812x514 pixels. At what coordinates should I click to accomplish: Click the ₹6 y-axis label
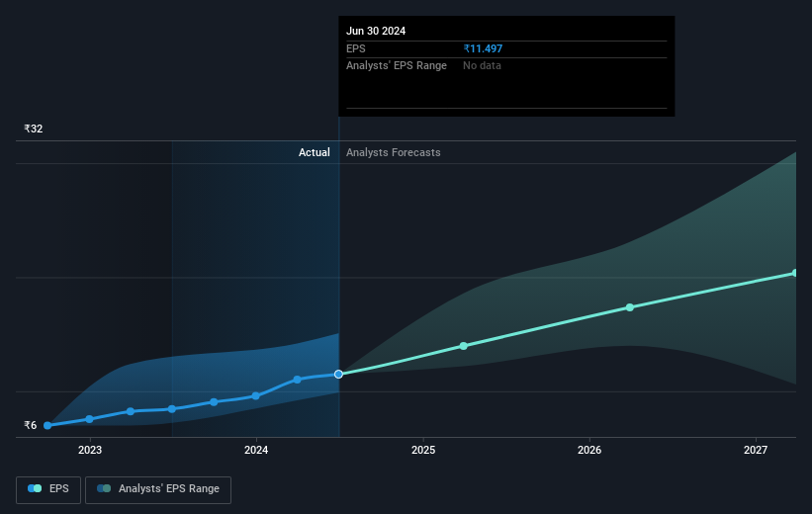coord(30,425)
